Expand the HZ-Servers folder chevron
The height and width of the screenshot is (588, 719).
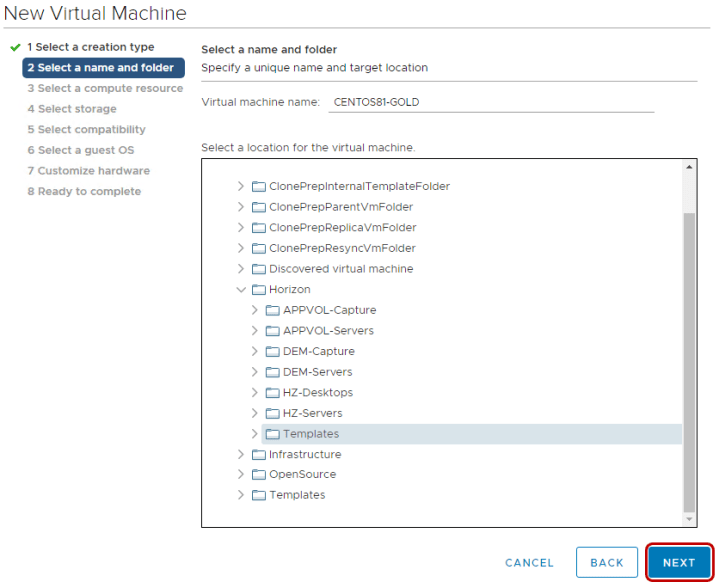click(255, 414)
